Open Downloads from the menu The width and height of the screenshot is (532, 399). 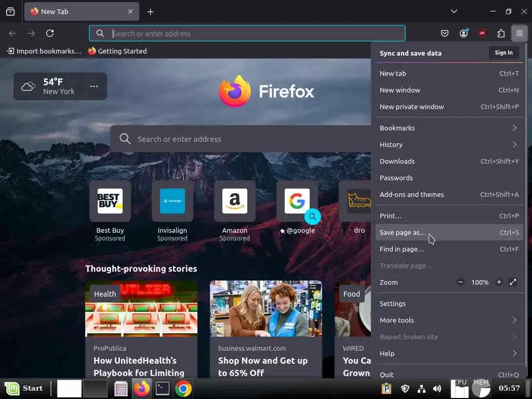click(x=449, y=162)
